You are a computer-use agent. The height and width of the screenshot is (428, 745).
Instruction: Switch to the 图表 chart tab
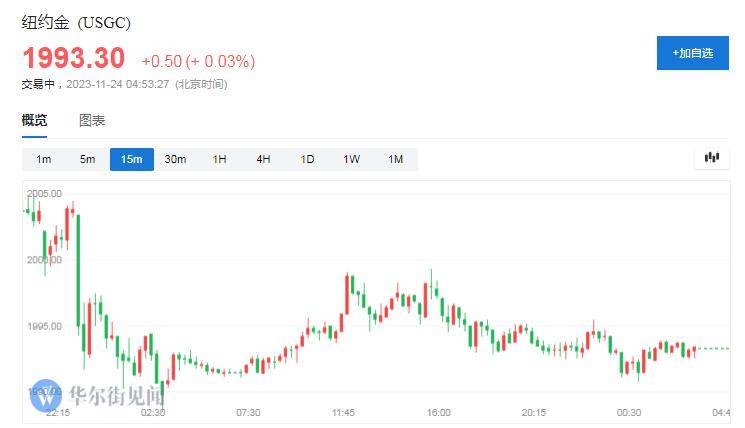(x=92, y=121)
